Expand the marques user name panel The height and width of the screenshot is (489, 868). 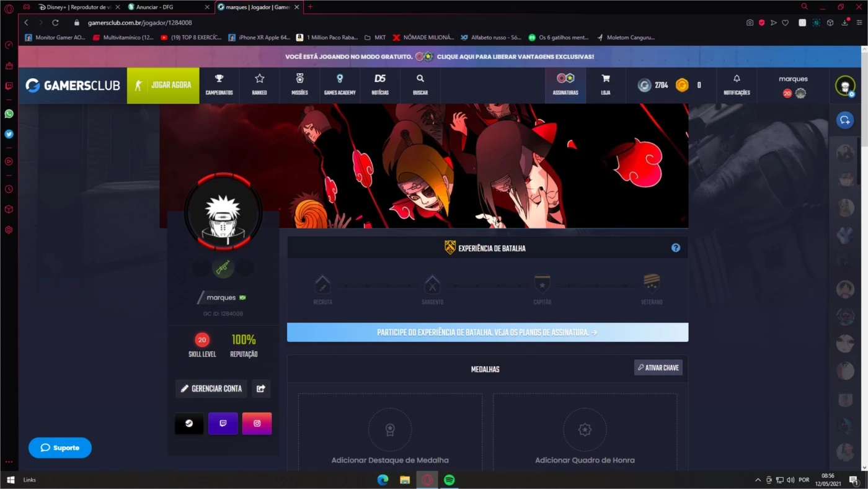793,85
